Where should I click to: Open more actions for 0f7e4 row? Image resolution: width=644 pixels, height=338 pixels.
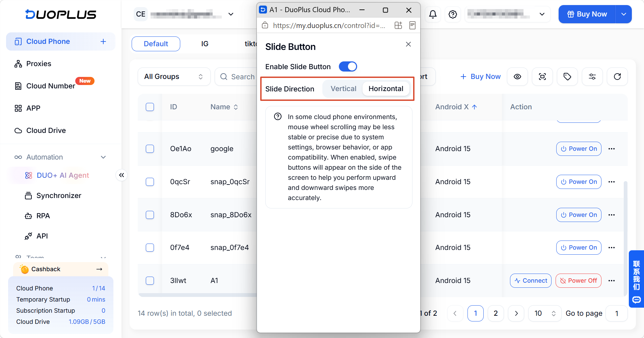tap(612, 248)
